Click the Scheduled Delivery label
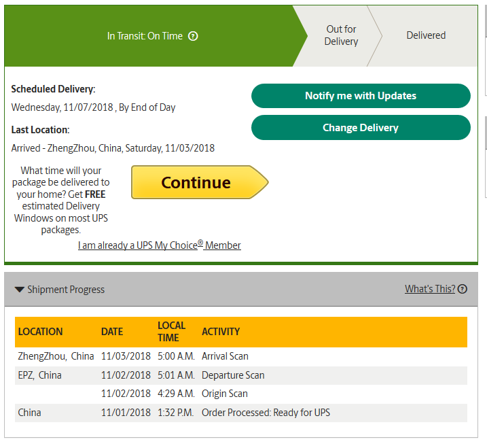Viewport: 487px width, 448px height. pyautogui.click(x=54, y=89)
